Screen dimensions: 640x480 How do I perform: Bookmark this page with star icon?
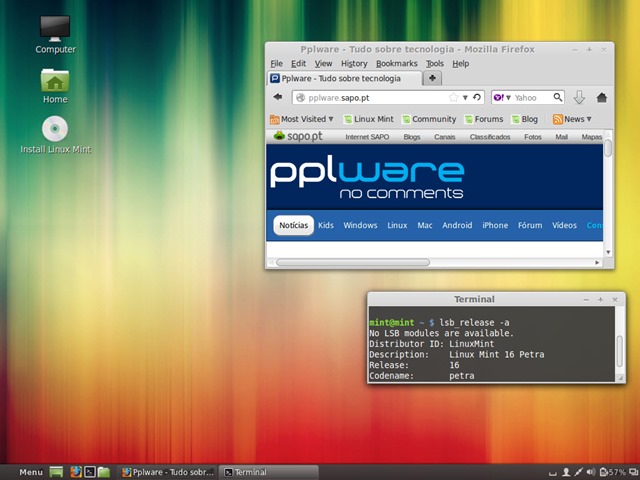[x=453, y=98]
